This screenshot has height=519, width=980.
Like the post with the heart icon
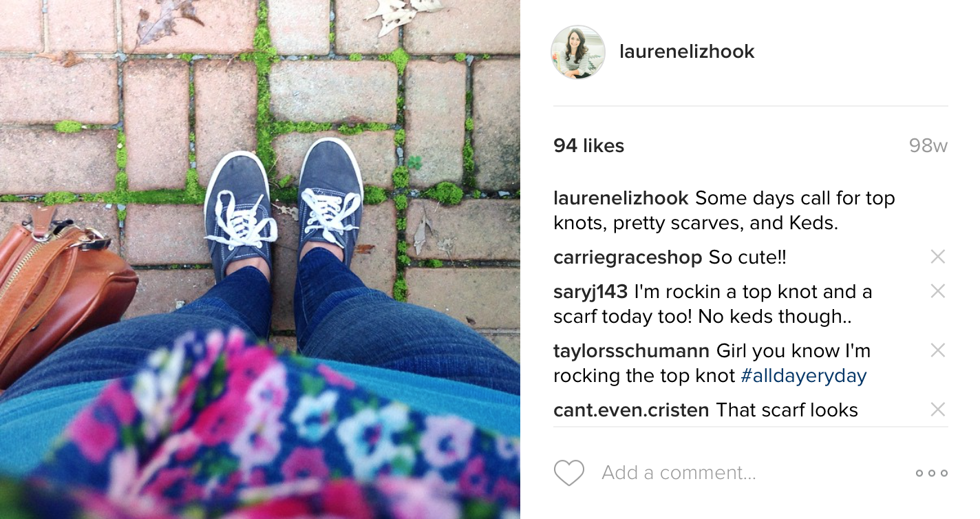pyautogui.click(x=568, y=473)
